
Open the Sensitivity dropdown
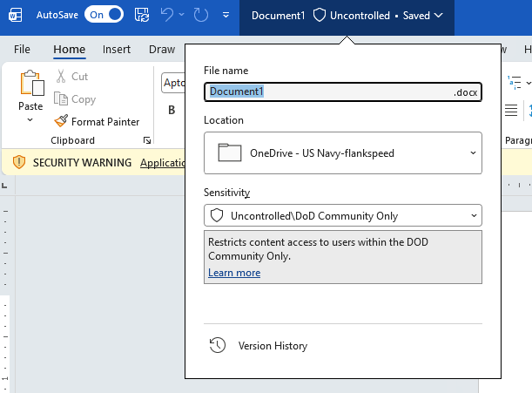pos(343,215)
